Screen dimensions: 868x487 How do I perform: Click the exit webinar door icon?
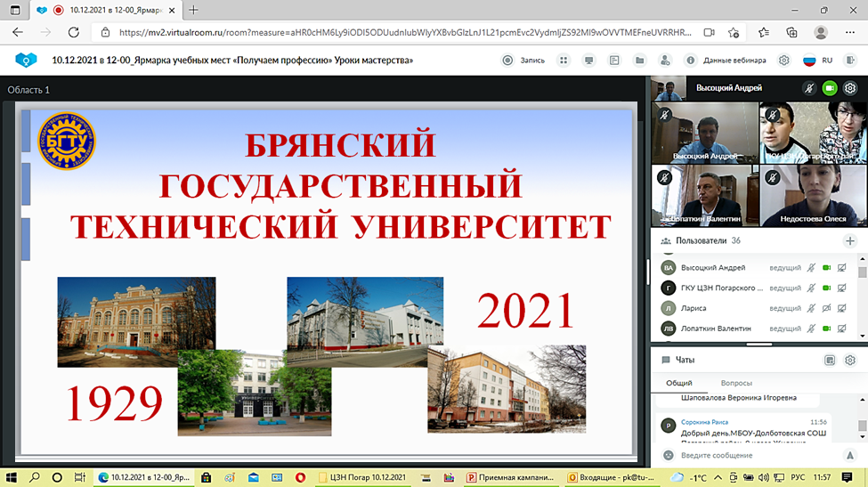tap(851, 61)
